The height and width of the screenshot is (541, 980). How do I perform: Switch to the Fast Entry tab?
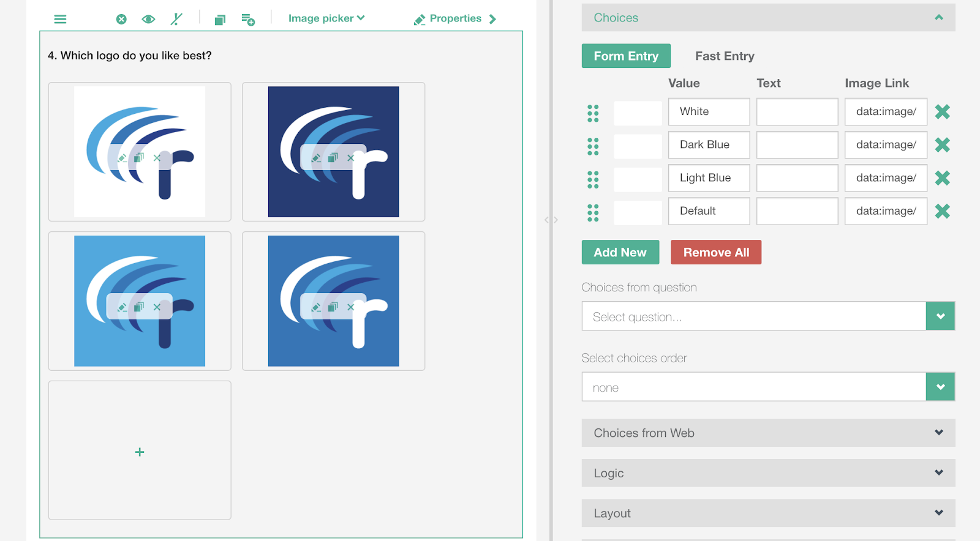point(725,56)
